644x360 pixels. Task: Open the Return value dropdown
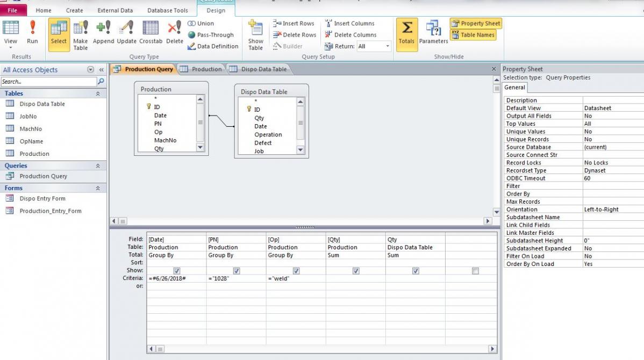[x=388, y=46]
